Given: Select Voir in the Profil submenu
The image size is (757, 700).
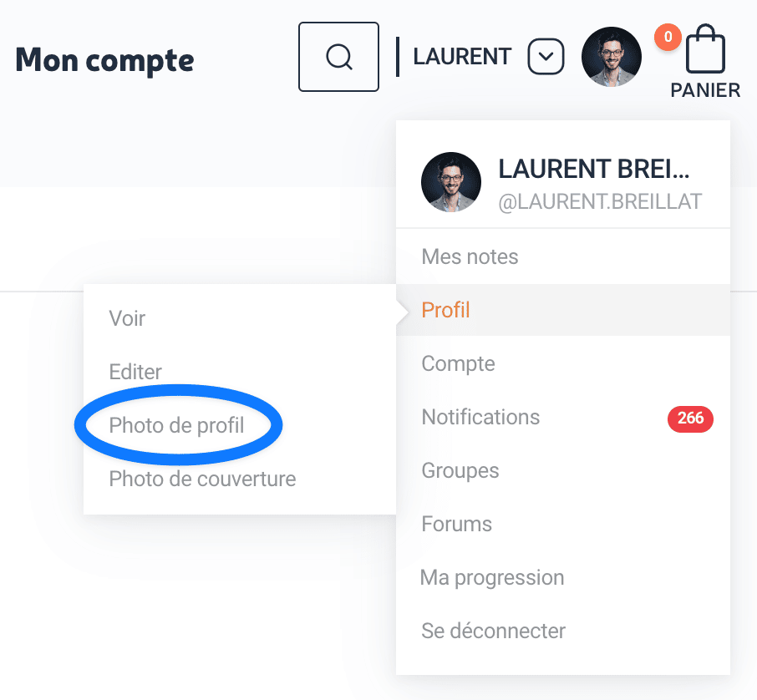Looking at the screenshot, I should 127,318.
